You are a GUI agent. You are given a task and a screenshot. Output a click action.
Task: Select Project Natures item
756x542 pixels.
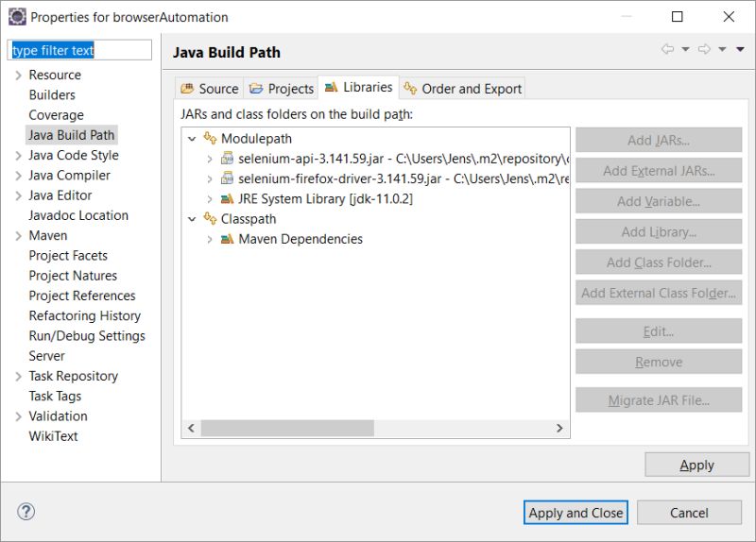pos(73,276)
